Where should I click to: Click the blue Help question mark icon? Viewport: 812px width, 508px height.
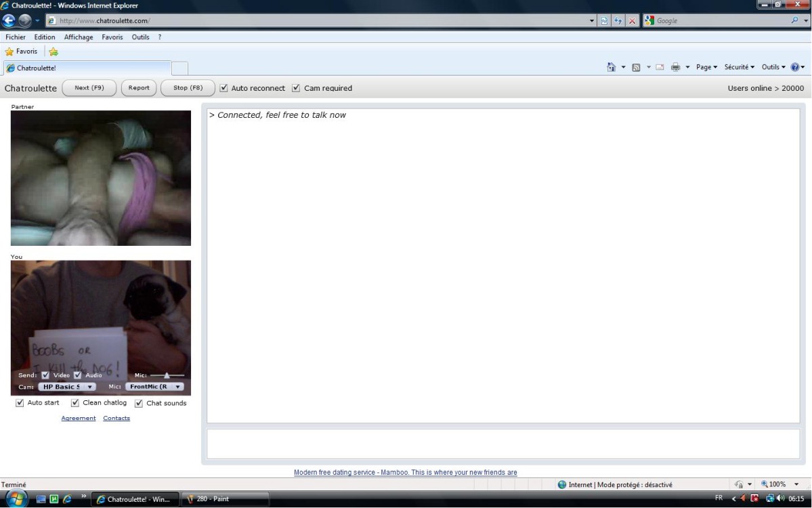[795, 67]
